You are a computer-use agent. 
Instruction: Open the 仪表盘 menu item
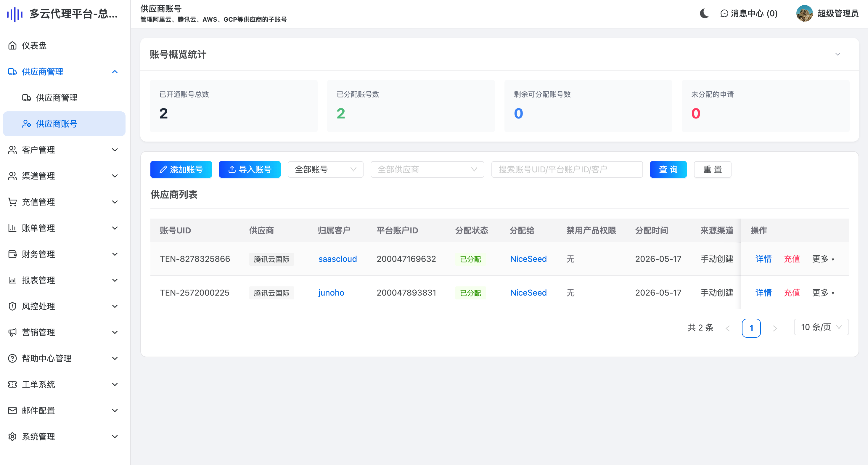click(64, 46)
